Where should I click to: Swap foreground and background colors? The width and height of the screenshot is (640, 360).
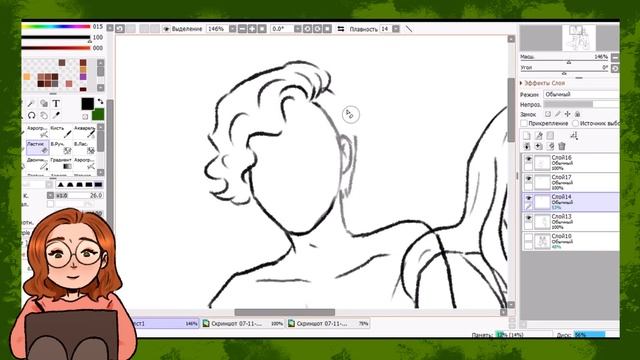pyautogui.click(x=100, y=101)
